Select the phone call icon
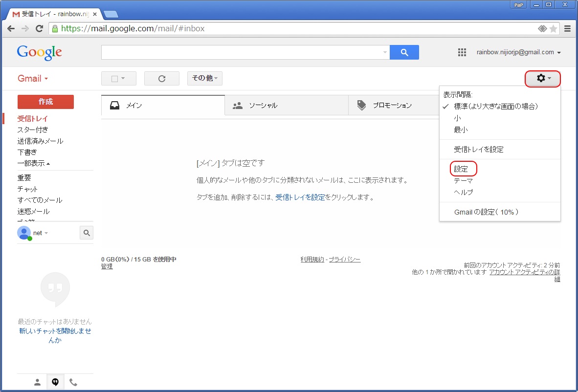Image resolution: width=578 pixels, height=392 pixels. [x=73, y=382]
